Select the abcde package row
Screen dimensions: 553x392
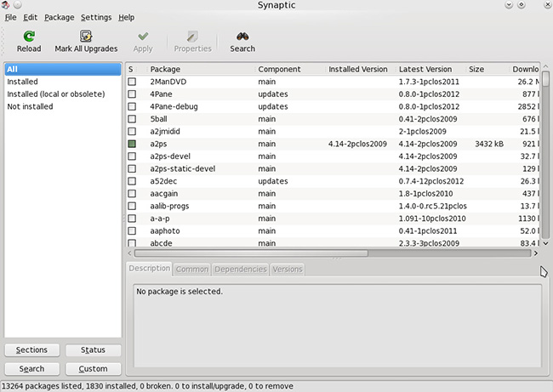[333, 242]
